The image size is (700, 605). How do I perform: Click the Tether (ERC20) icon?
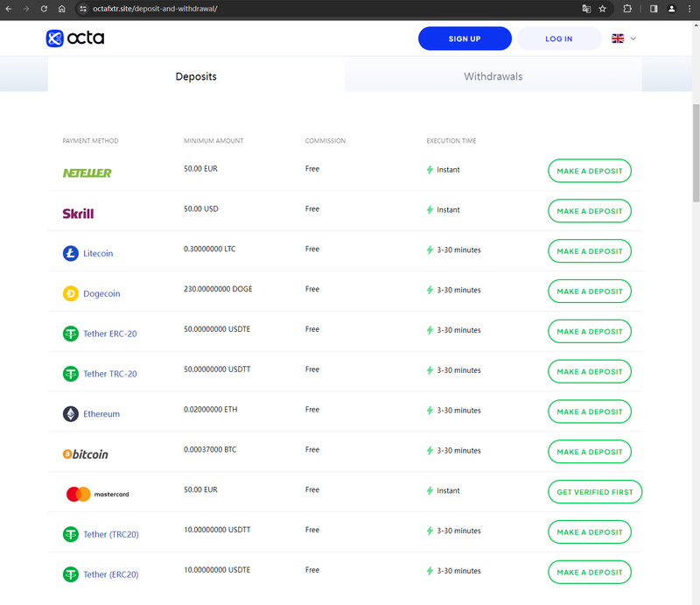(71, 574)
